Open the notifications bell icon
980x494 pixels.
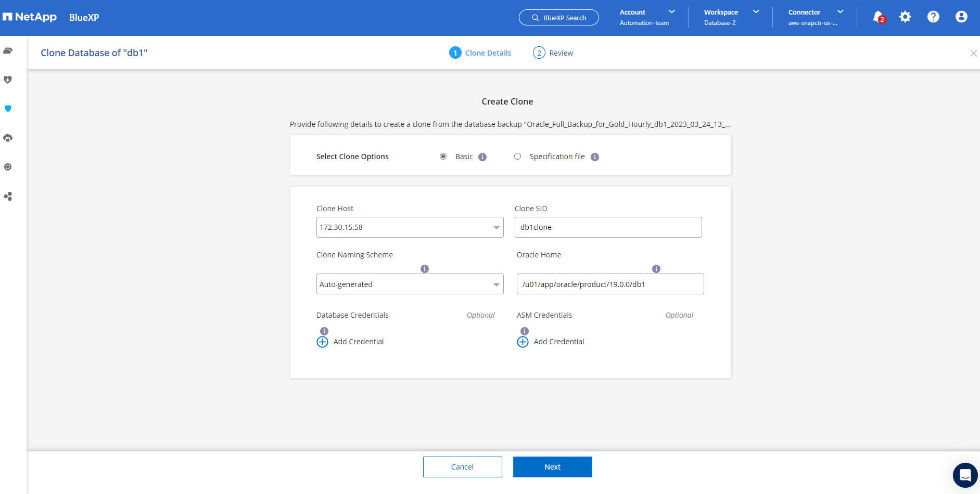coord(878,17)
